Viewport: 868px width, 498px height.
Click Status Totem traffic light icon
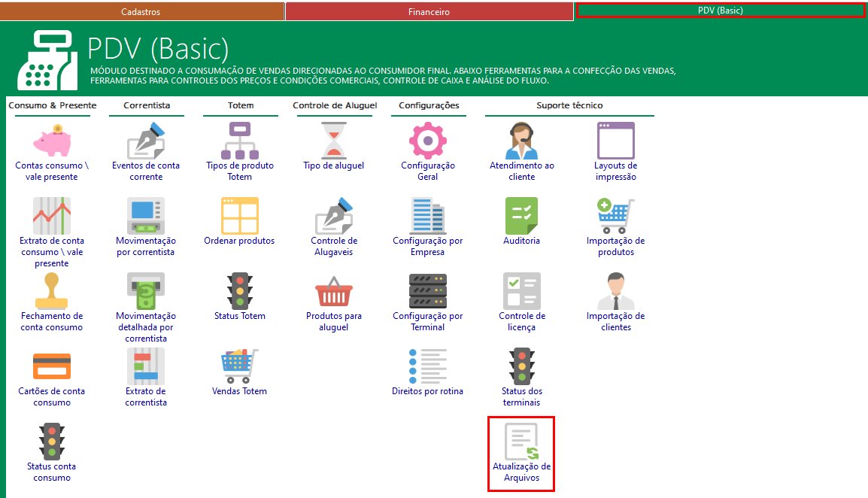pyautogui.click(x=239, y=291)
